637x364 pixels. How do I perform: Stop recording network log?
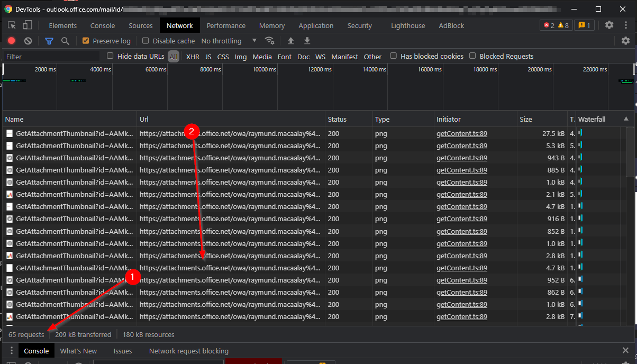tap(11, 41)
